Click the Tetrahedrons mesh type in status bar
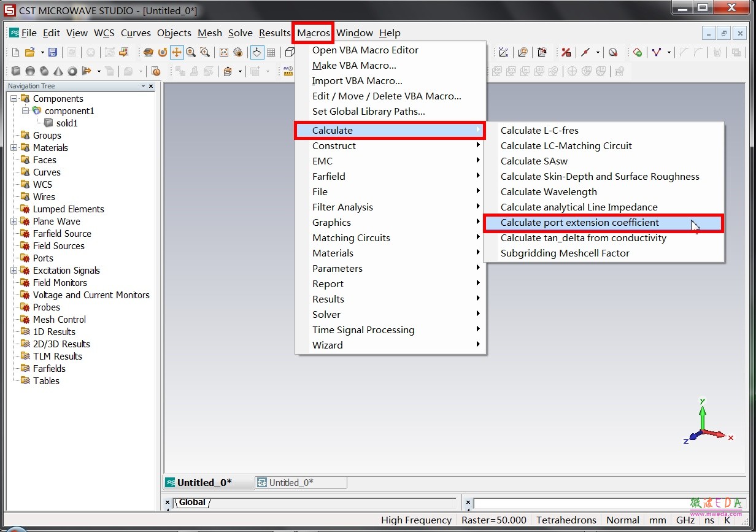 click(566, 520)
